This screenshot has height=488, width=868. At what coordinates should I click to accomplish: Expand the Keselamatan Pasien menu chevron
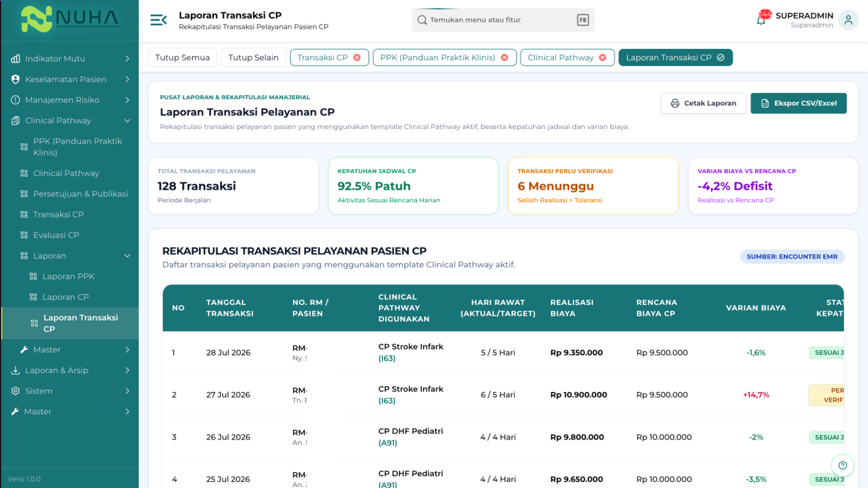[x=127, y=79]
